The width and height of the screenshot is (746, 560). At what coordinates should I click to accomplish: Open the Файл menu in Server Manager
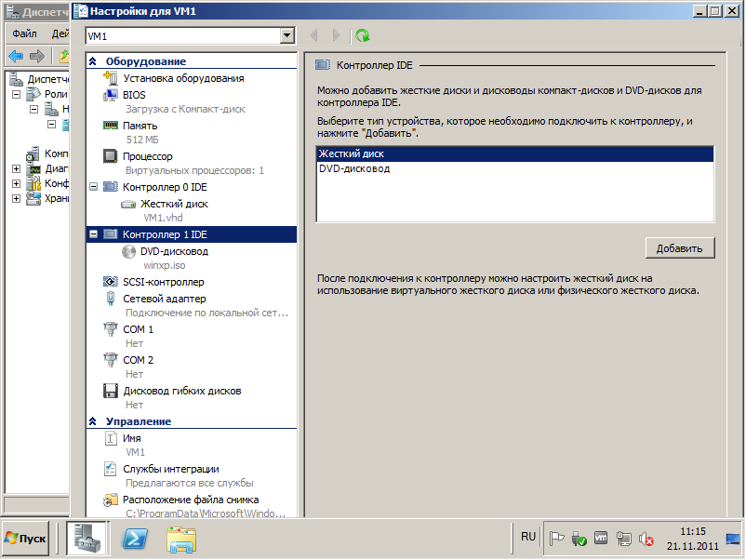coord(24,33)
